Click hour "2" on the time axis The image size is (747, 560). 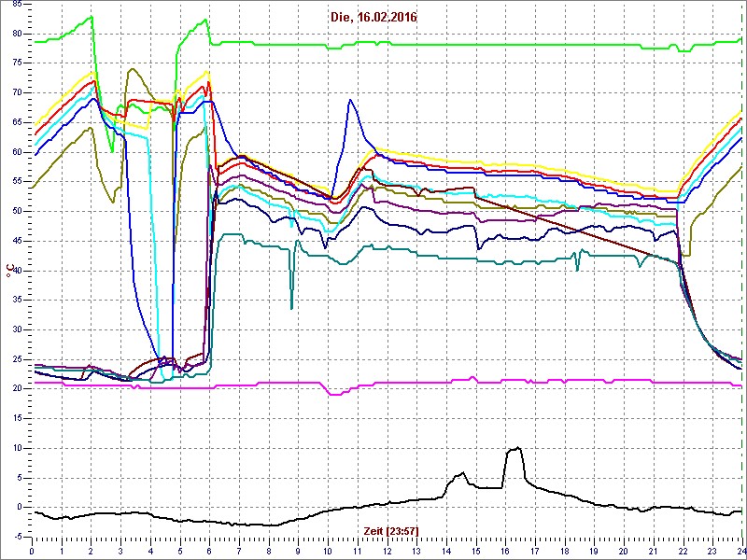[91, 552]
